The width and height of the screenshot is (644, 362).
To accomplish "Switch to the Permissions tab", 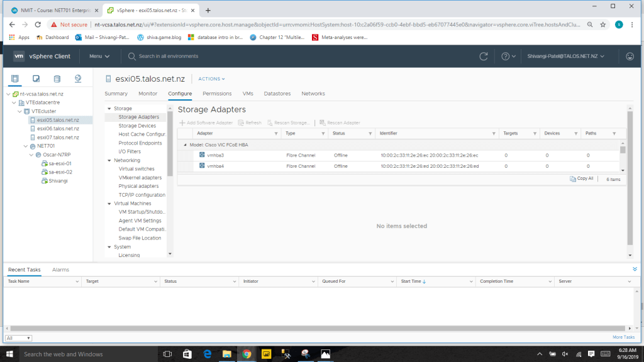I will click(217, 94).
